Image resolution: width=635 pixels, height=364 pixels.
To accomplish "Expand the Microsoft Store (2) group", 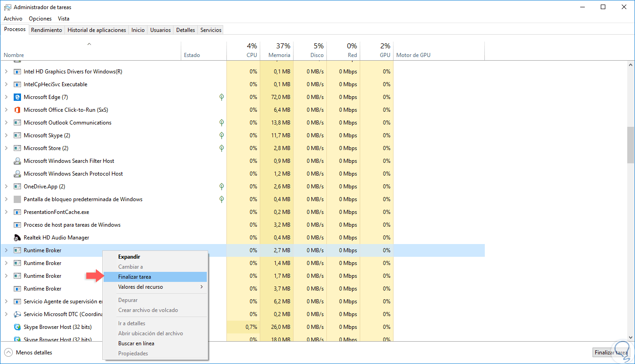I will (6, 148).
